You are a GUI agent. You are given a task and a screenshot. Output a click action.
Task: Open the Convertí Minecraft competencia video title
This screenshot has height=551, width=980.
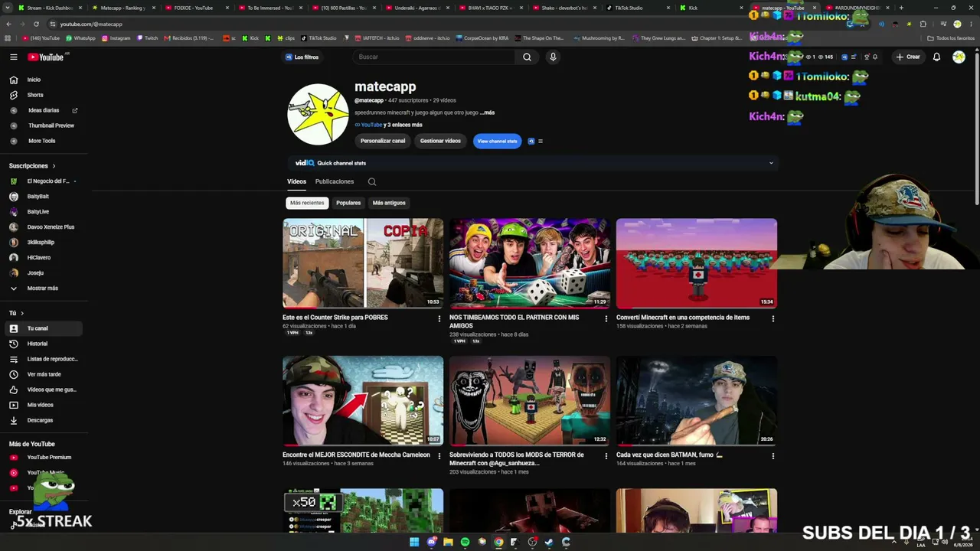point(683,318)
